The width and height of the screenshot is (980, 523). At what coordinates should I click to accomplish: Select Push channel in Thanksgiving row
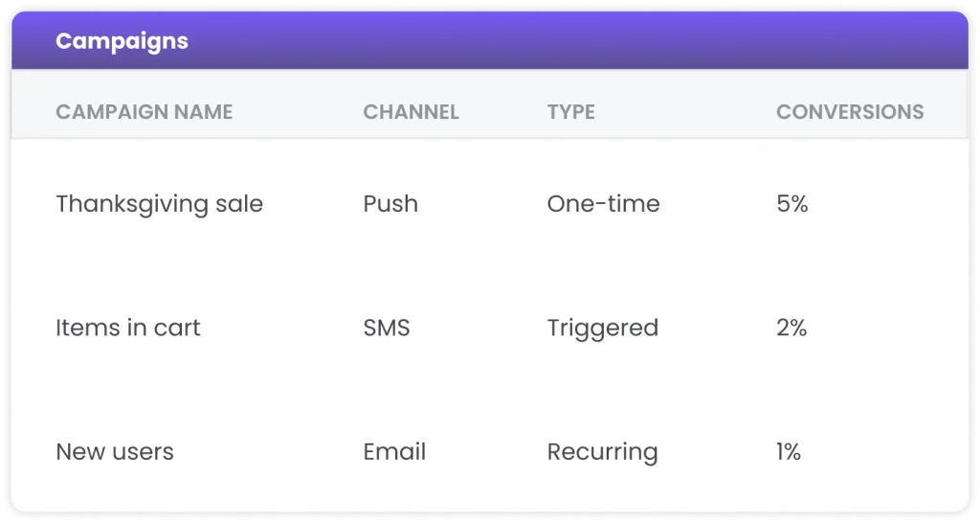point(390,204)
